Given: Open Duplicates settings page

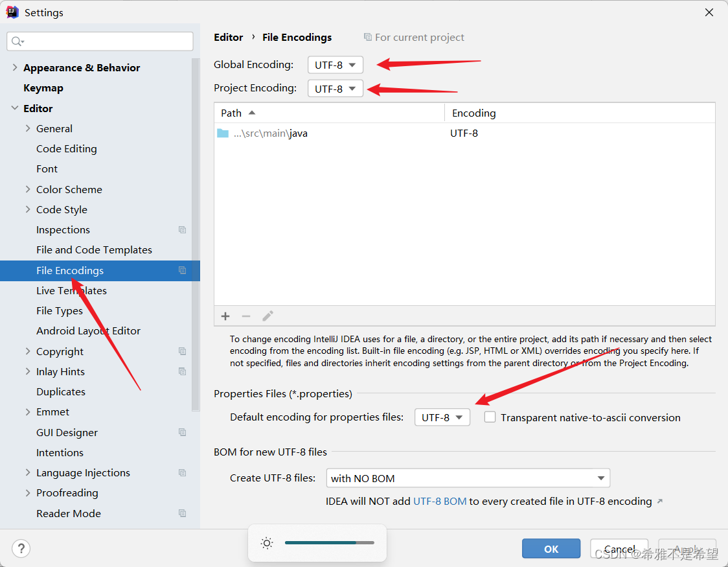Looking at the screenshot, I should pos(61,391).
